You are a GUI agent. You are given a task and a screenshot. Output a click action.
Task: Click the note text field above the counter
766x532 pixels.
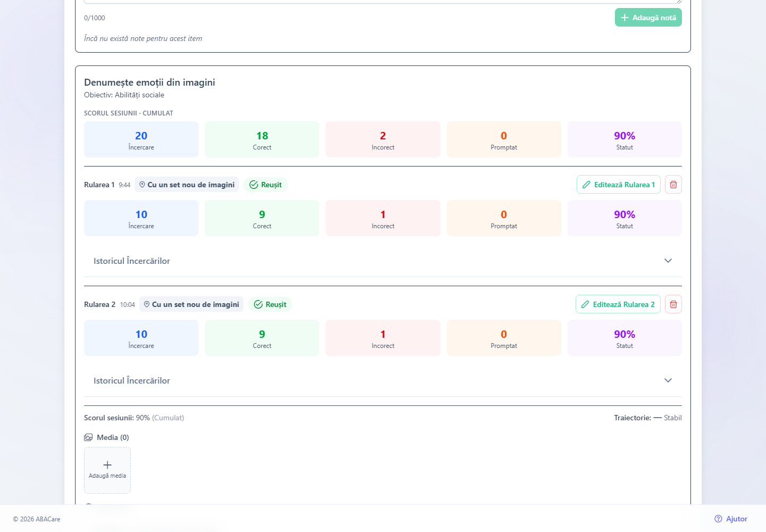click(x=383, y=2)
